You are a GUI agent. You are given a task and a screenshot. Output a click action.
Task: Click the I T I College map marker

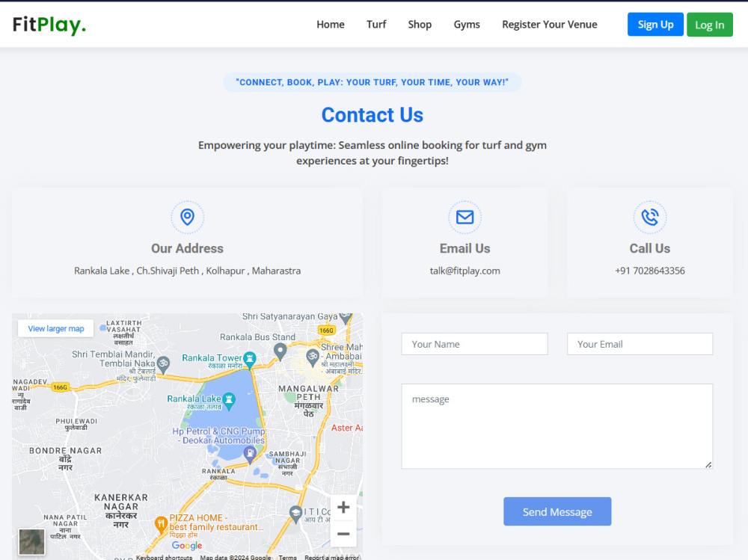[295, 514]
